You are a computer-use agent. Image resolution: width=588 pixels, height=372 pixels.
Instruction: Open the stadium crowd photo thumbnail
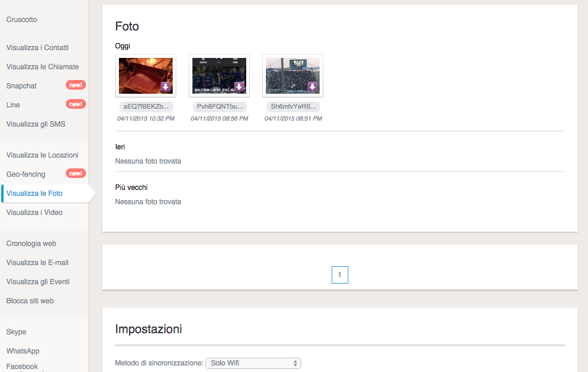[289, 75]
